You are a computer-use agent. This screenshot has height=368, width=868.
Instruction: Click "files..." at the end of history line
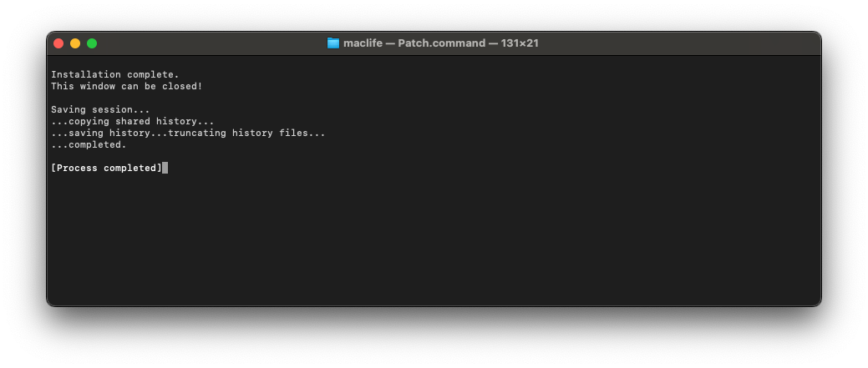point(305,133)
